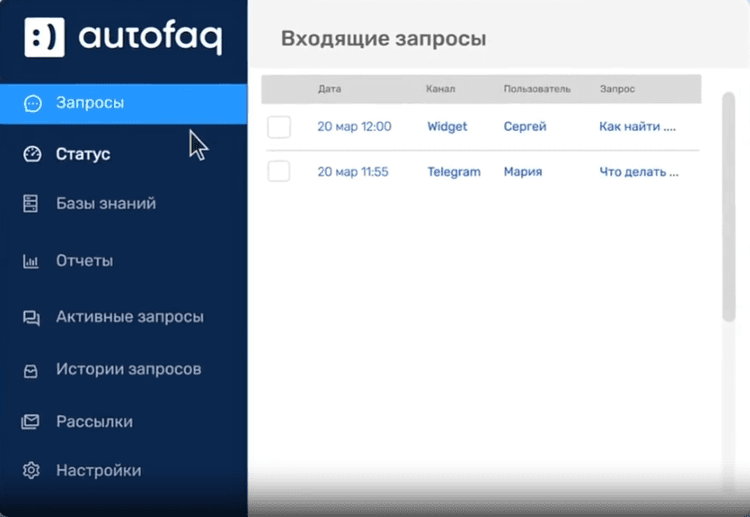The height and width of the screenshot is (517, 750).
Task: Click the envelope icon beside Рассылки
Action: point(30,421)
